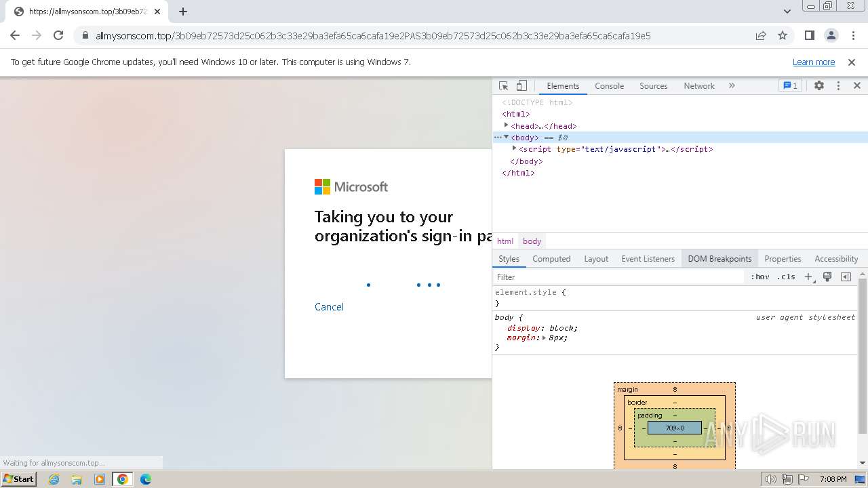
Task: Toggle the device toolbar icon
Action: tap(521, 86)
